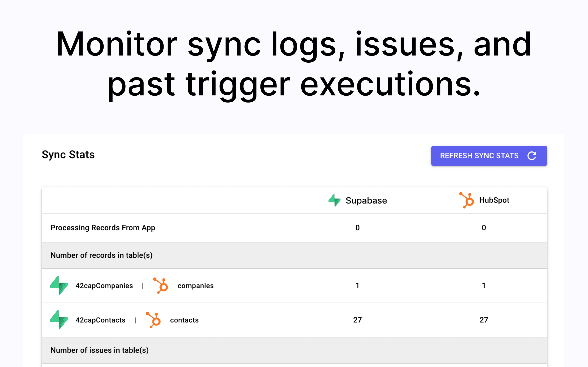Click the Supabase icon next to 42capContacts
Viewport: 588px width, 367px height.
click(59, 320)
